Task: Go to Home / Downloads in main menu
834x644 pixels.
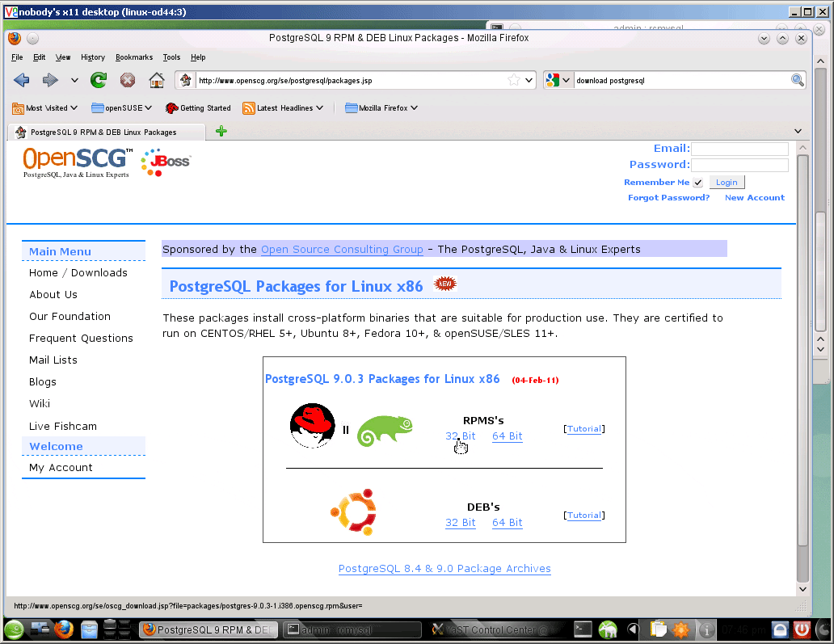Action: point(78,273)
